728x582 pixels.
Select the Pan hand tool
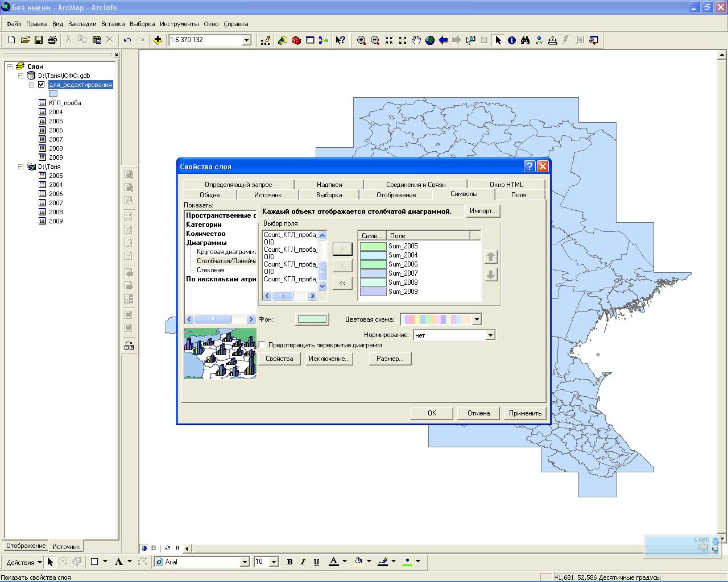pyautogui.click(x=416, y=40)
